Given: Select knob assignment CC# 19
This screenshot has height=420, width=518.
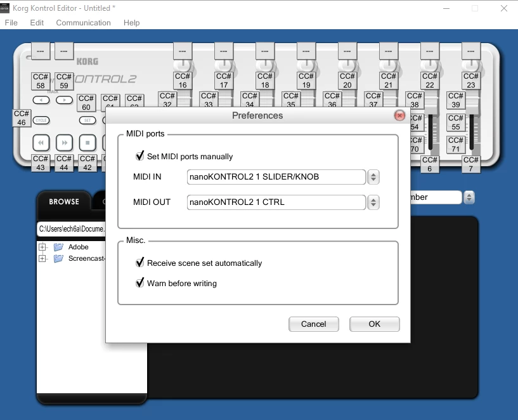Looking at the screenshot, I should [x=306, y=81].
